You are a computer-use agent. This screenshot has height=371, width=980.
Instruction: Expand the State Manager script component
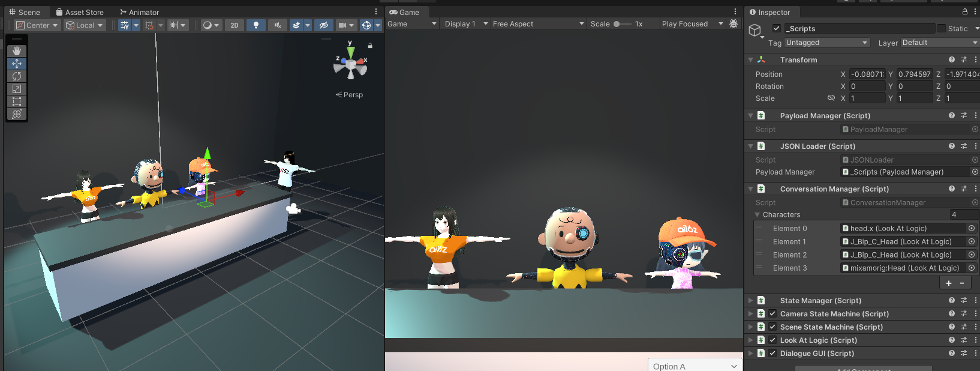[x=750, y=300]
